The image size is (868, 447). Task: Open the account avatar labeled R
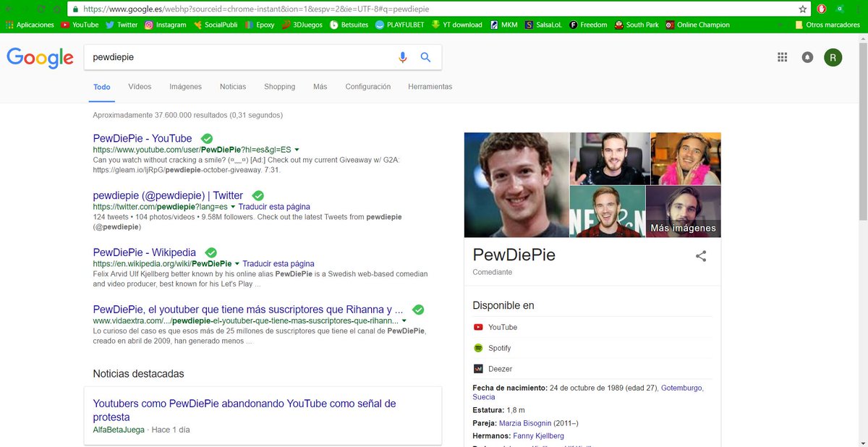tap(833, 57)
